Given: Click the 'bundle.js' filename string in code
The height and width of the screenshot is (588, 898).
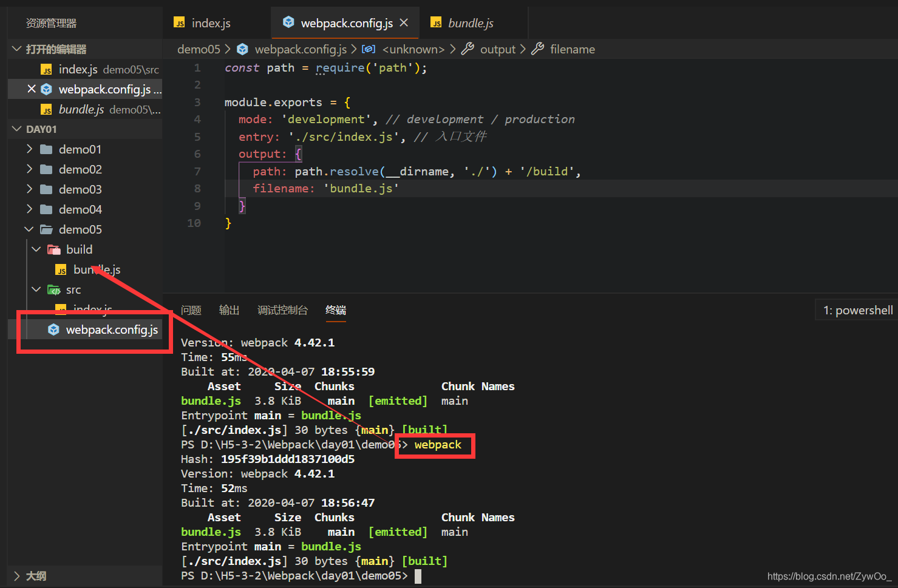Looking at the screenshot, I should tap(361, 188).
